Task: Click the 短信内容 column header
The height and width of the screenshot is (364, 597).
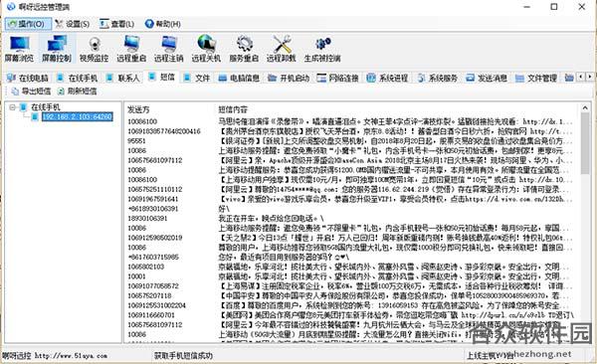Action: tap(233, 109)
